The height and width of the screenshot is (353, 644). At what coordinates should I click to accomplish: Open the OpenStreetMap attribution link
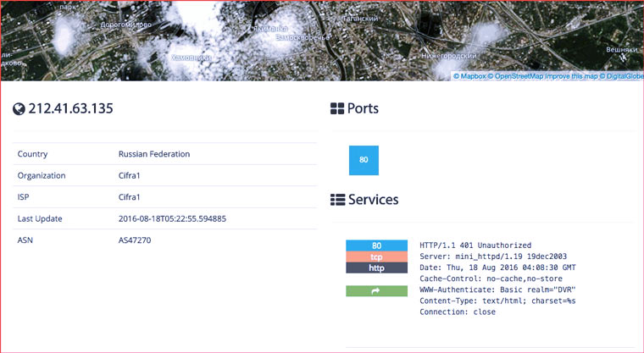(515, 76)
